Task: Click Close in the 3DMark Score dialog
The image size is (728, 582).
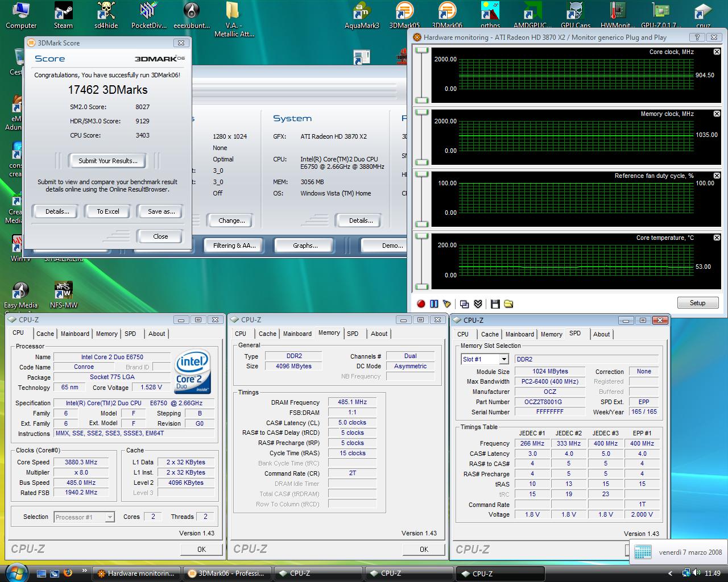Action: pyautogui.click(x=160, y=236)
